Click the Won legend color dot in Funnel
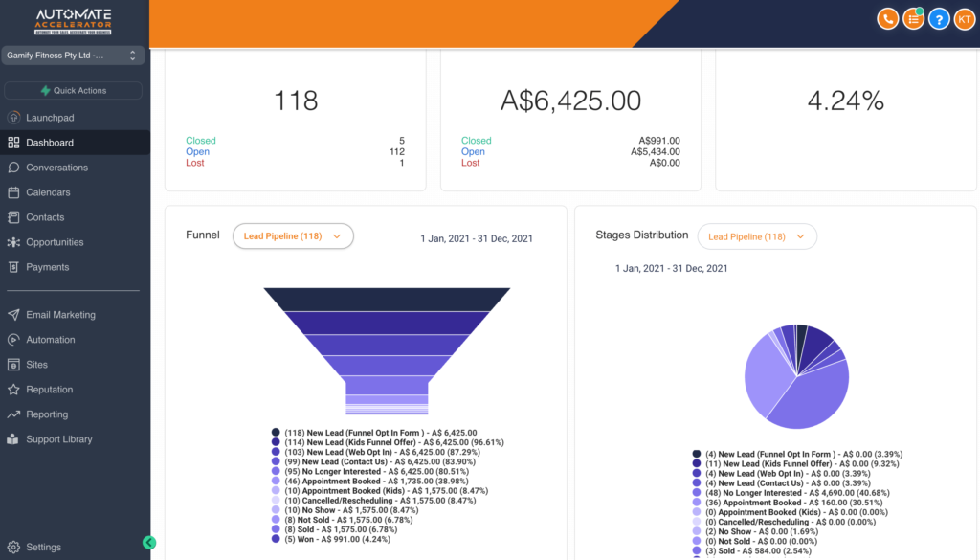The width and height of the screenshot is (980, 560). 276,539
